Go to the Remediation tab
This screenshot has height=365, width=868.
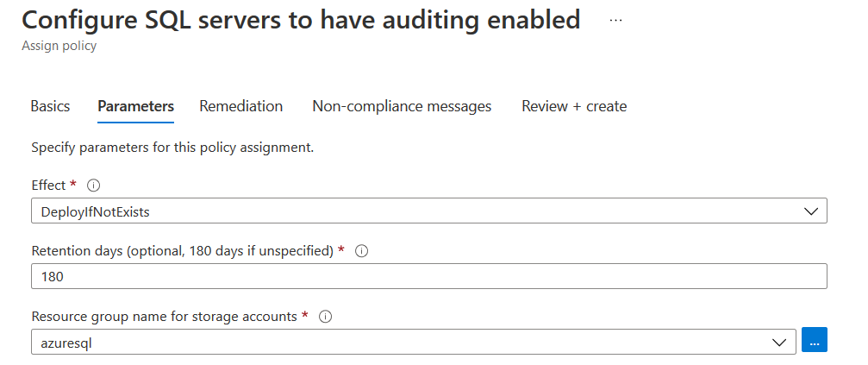click(241, 106)
